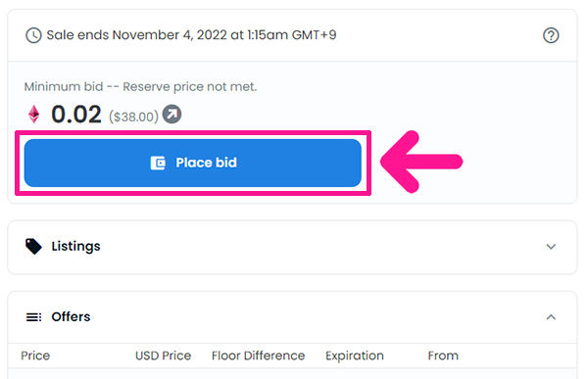Click the Price column header

pos(35,355)
